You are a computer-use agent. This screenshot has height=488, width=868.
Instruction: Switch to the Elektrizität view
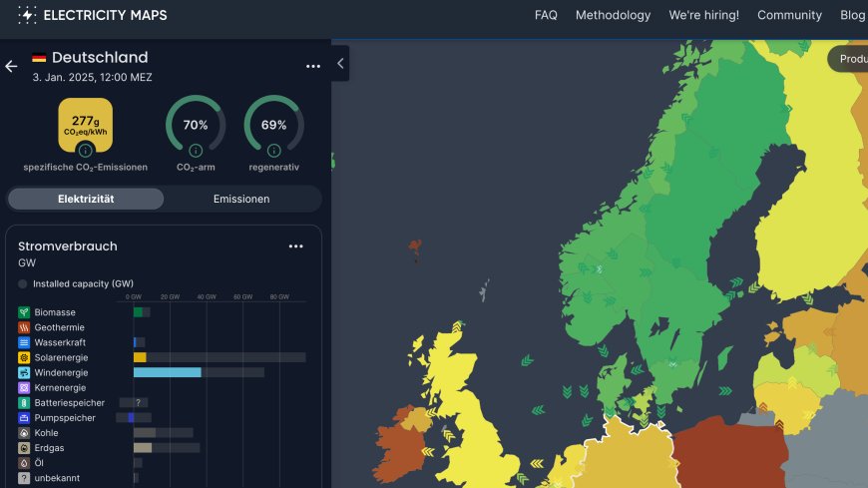(86, 199)
